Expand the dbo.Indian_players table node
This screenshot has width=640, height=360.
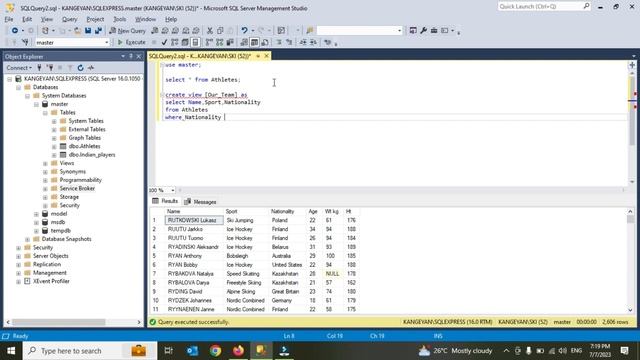[x=54, y=155]
